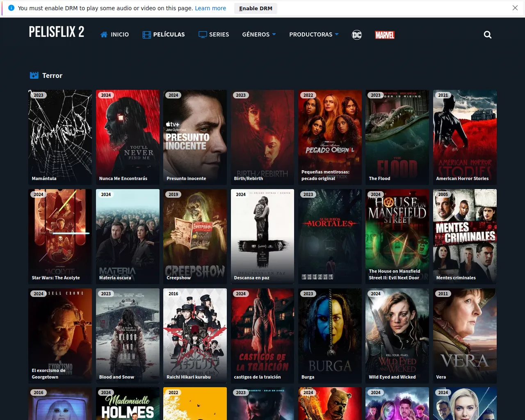The width and height of the screenshot is (525, 420).
Task: Open the Susurros Mortales poster
Action: coord(330,237)
